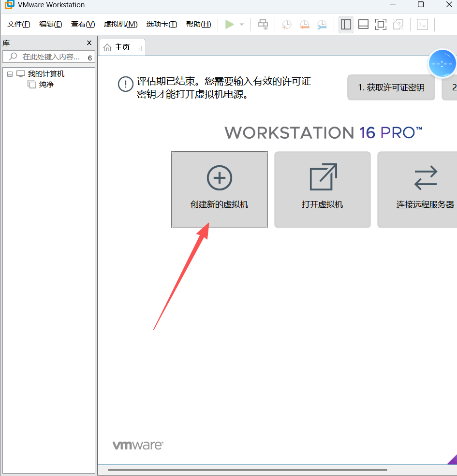Open the dropdown arrow in library search box

tap(89, 58)
